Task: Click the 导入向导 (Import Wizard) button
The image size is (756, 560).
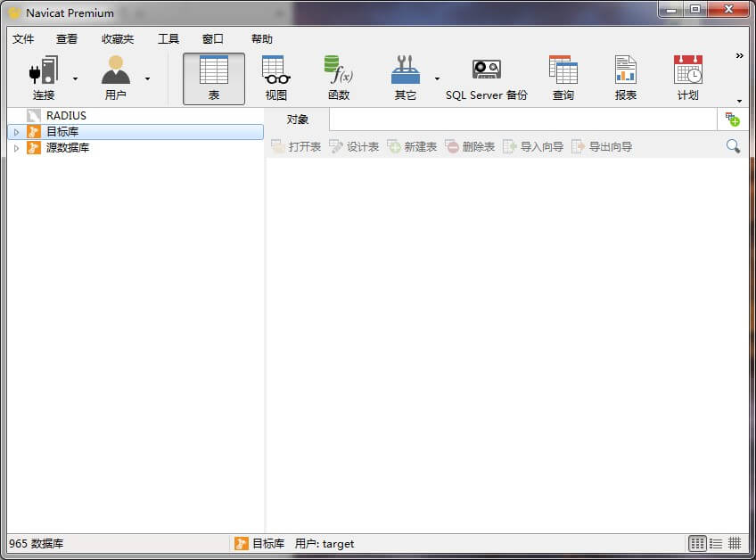Action: click(533, 146)
